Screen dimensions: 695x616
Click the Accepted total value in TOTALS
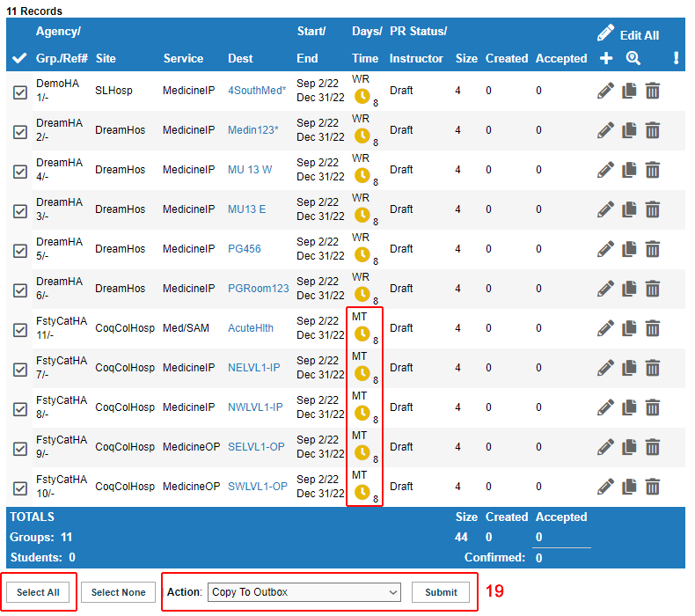pyautogui.click(x=538, y=537)
